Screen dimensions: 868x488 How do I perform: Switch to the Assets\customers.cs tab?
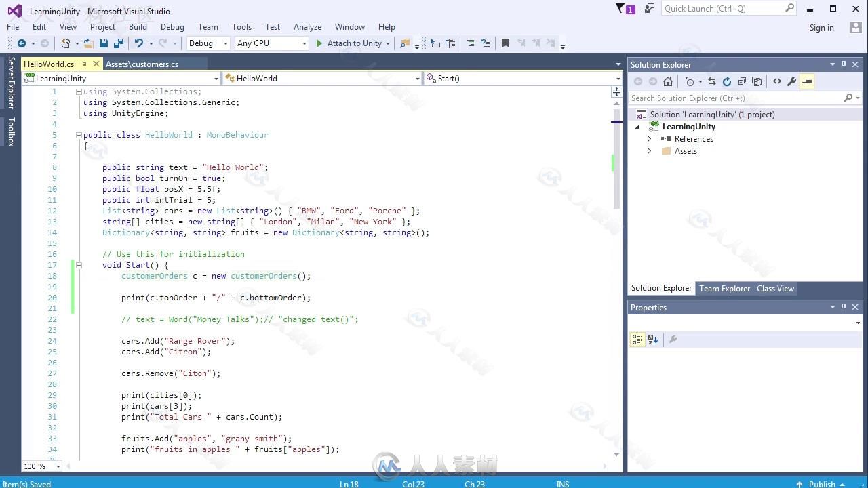142,64
